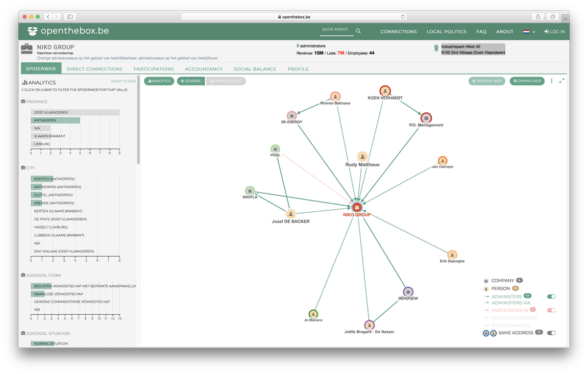
Task: Click the quick search input field
Action: [337, 30]
